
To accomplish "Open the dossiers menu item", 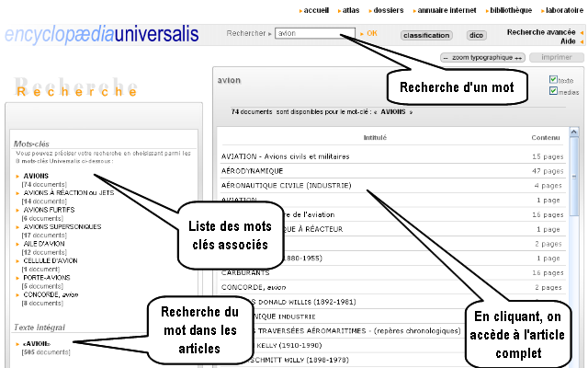I will [388, 10].
